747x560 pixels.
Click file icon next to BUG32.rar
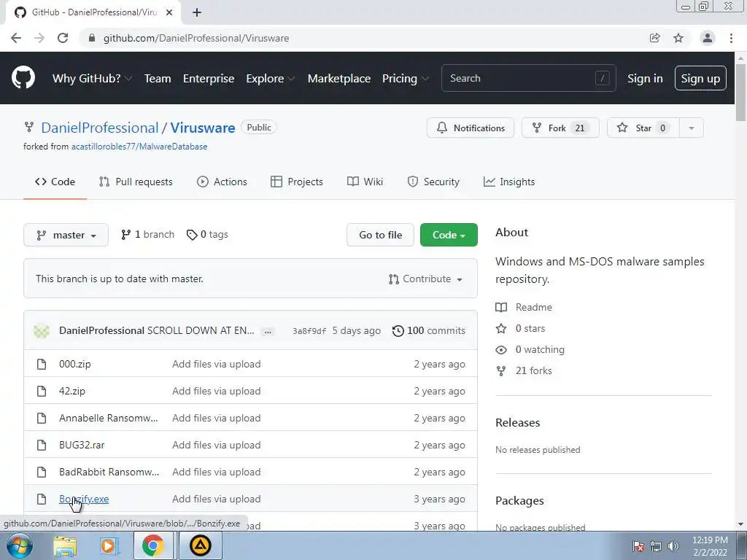(x=42, y=446)
